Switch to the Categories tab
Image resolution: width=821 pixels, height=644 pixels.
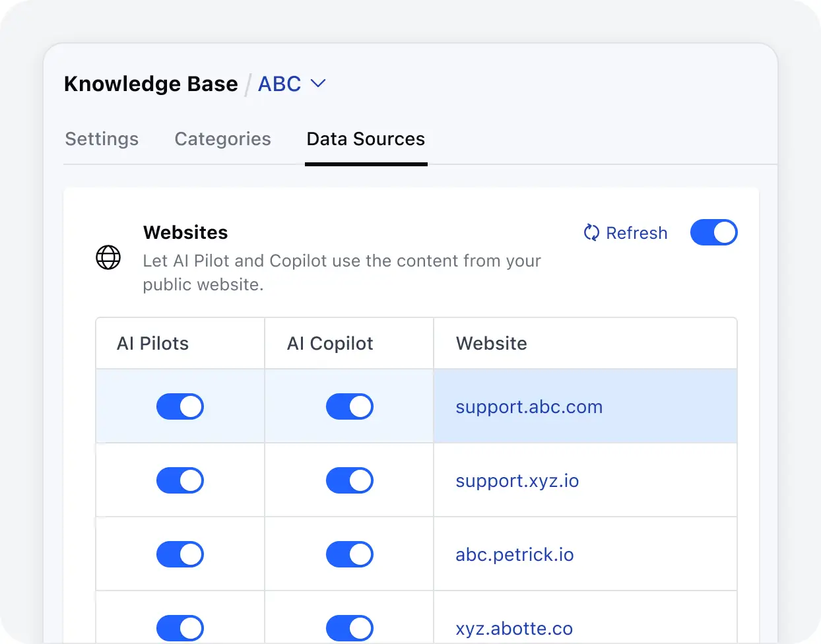(222, 139)
